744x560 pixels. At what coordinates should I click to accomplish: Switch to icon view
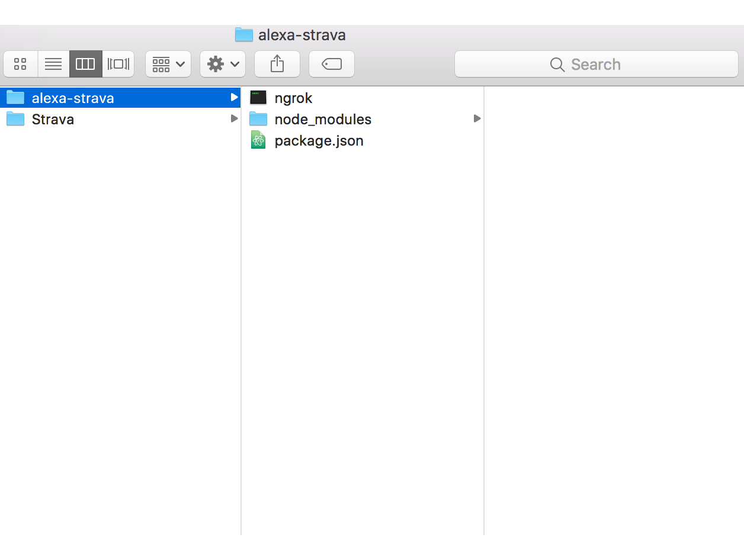[21, 64]
